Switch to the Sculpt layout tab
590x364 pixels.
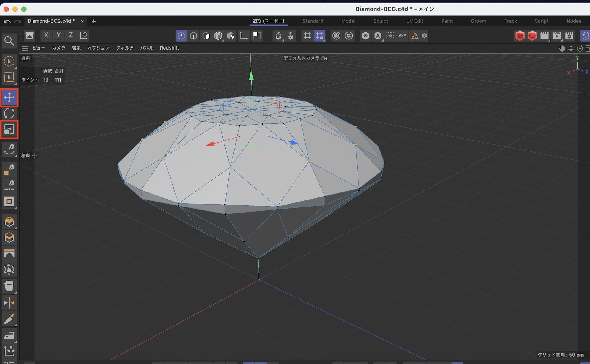click(381, 21)
